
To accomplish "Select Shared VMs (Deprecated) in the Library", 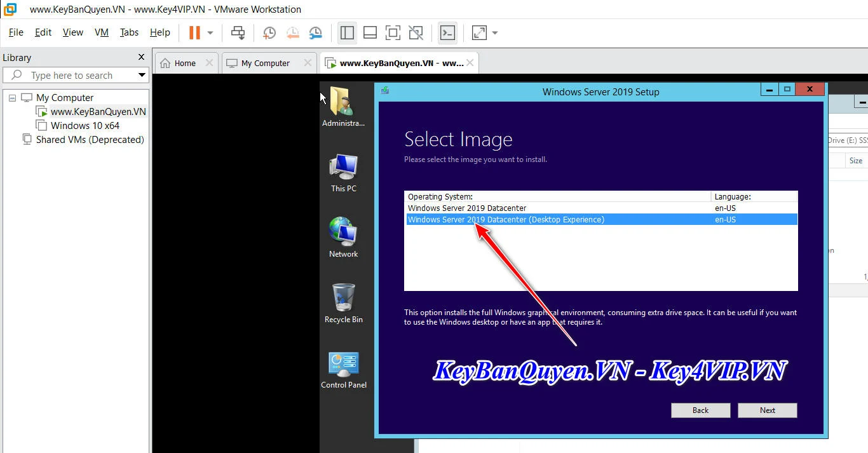I will [90, 140].
